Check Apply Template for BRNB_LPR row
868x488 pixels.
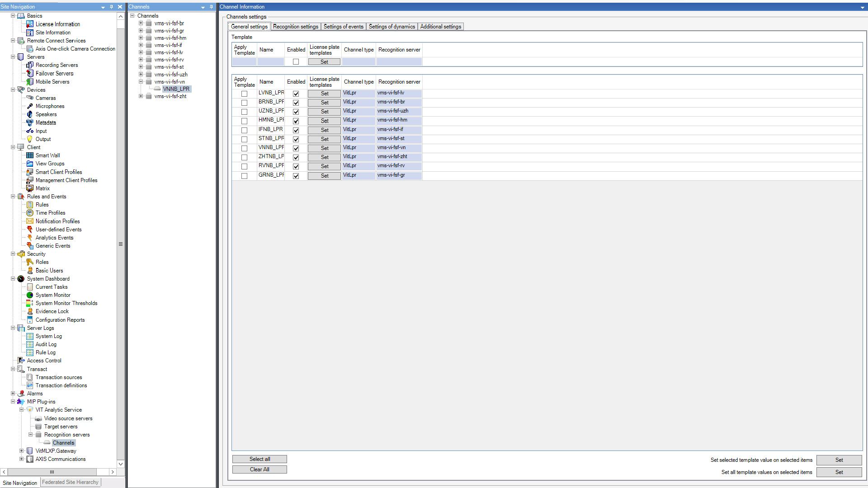click(244, 103)
